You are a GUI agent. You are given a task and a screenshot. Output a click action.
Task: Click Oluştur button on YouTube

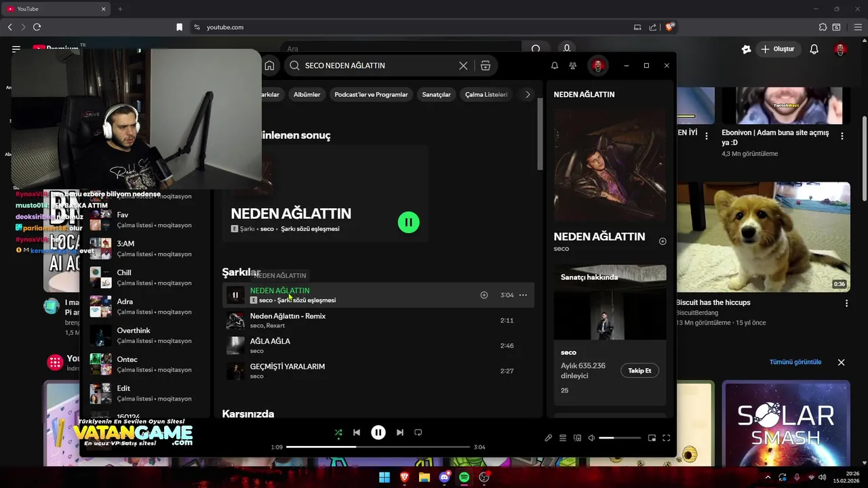(x=777, y=49)
